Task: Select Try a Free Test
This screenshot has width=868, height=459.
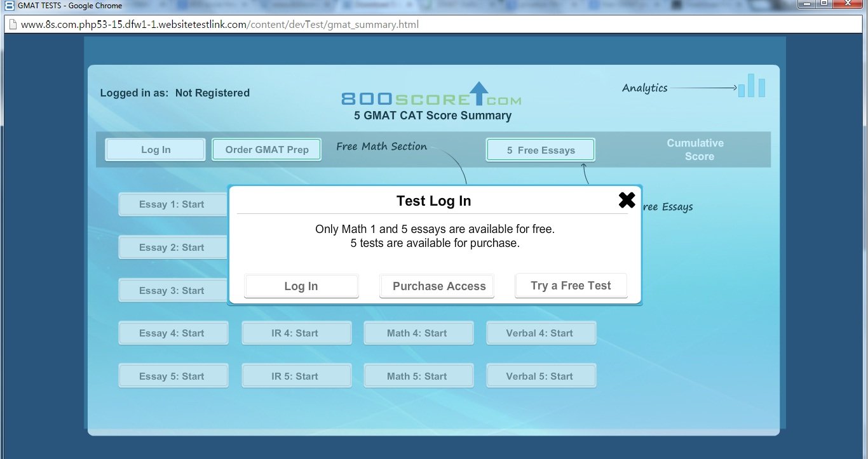Action: pos(571,286)
